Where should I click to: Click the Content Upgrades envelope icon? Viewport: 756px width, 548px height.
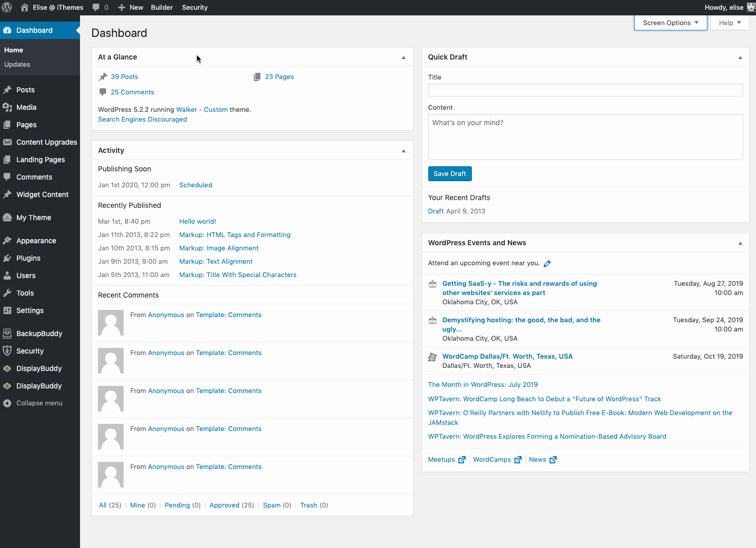click(7, 142)
